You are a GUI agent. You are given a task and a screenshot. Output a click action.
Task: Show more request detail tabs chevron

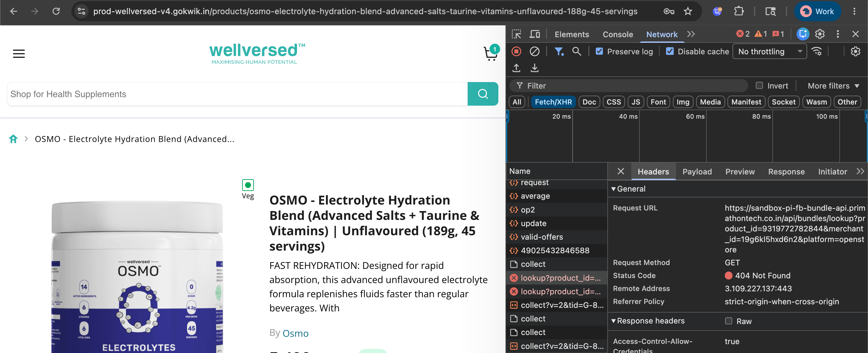pos(860,171)
